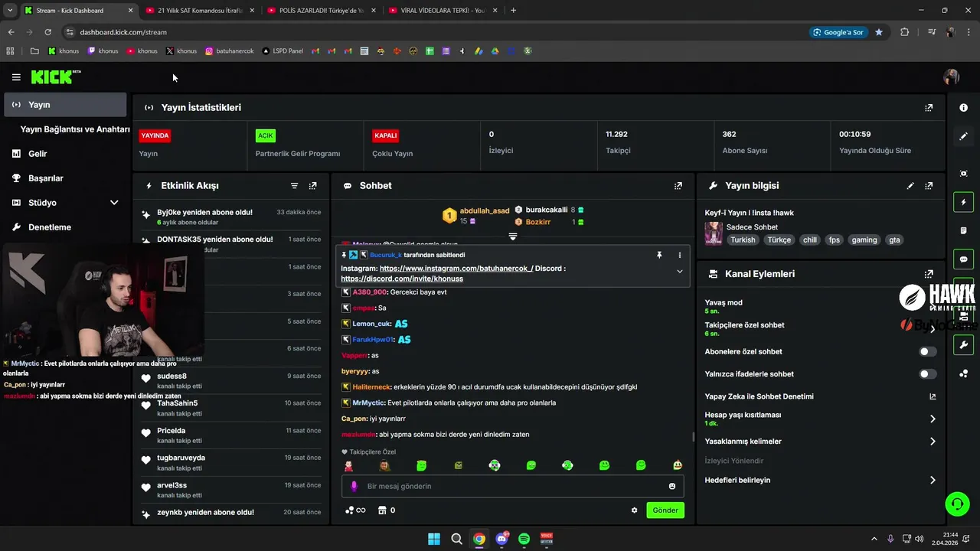This screenshot has width=980, height=551.
Task: Open Hedefleri belirleyin arrow
Action: (933, 481)
